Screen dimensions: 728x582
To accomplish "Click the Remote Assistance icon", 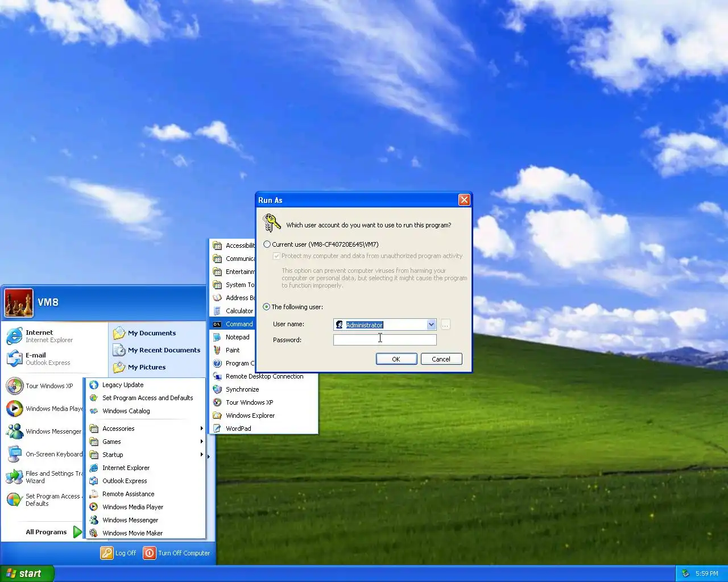I will (94, 494).
